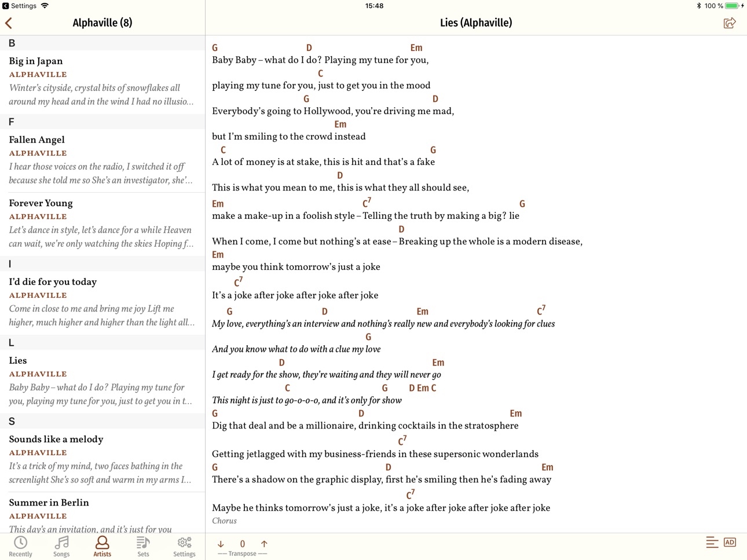Viewport: 747px width, 560px height.
Task: Click the AD icon in the bottom bar
Action: click(x=730, y=543)
